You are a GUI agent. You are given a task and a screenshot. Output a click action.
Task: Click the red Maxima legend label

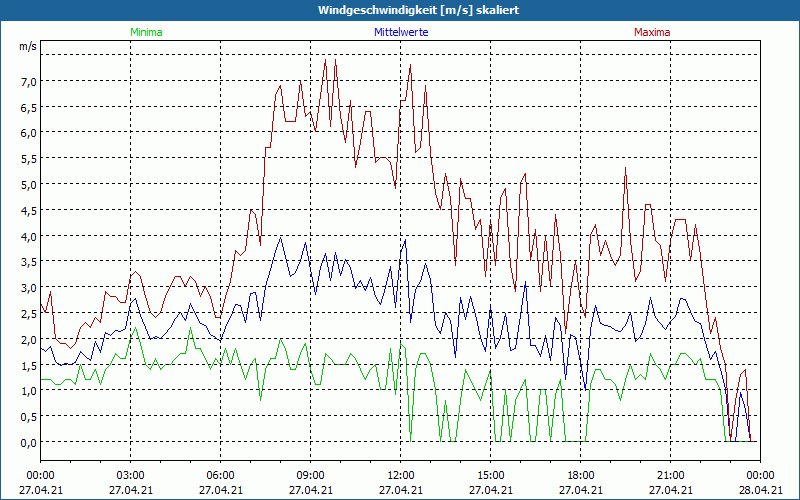click(652, 32)
